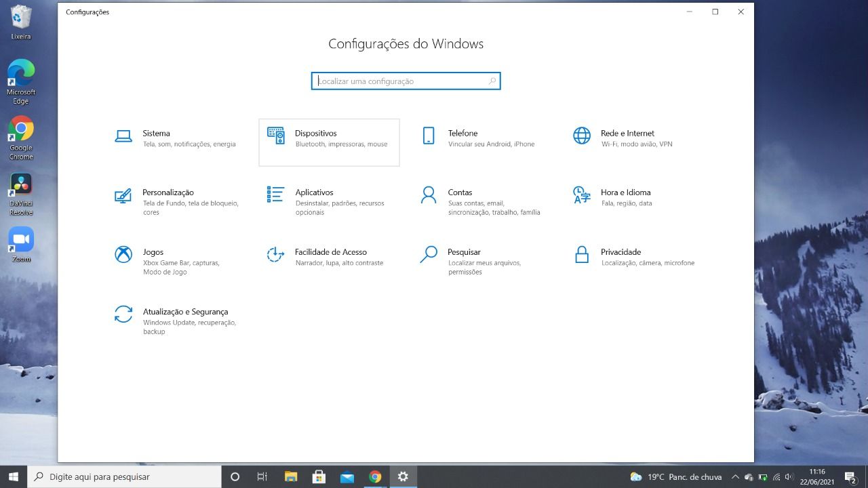The image size is (868, 488).
Task: Click the Localizar uma configuração search field
Action: [406, 81]
